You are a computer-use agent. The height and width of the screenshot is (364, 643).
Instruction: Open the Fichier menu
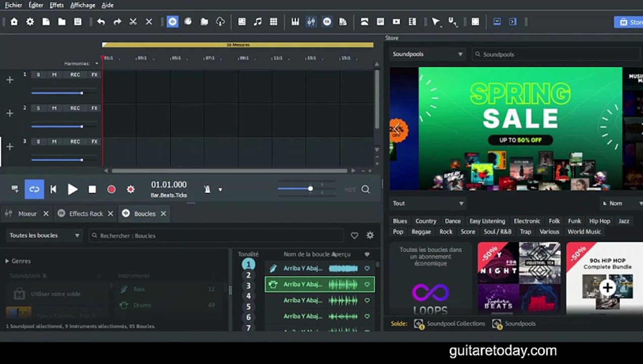pos(14,5)
